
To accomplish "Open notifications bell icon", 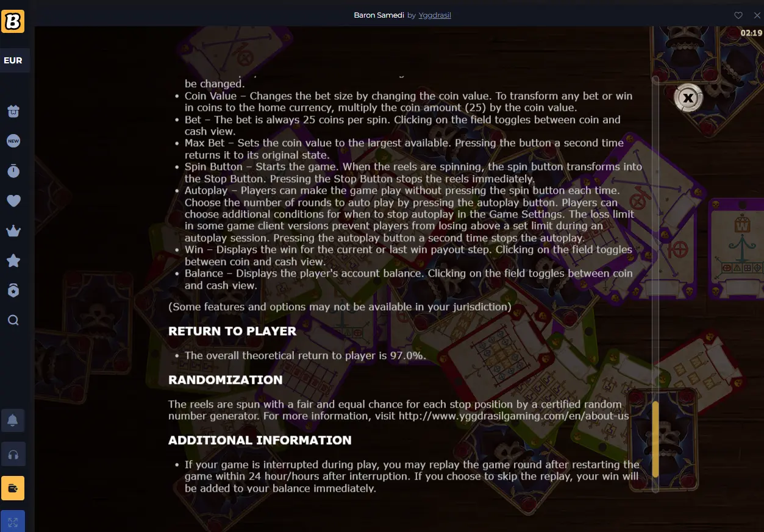I will click(x=13, y=420).
